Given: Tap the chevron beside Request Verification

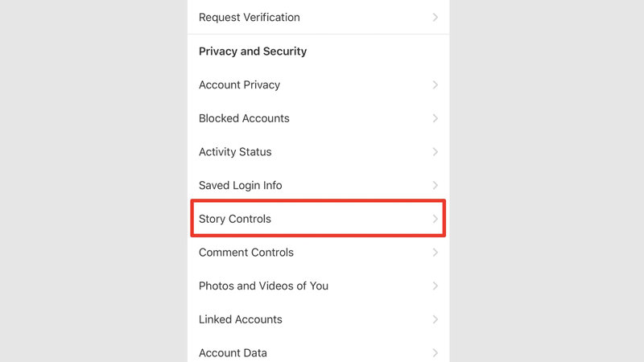Looking at the screenshot, I should [x=435, y=17].
